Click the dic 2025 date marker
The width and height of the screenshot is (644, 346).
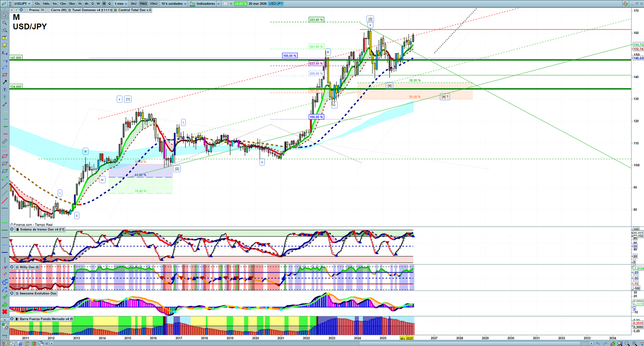407,338
